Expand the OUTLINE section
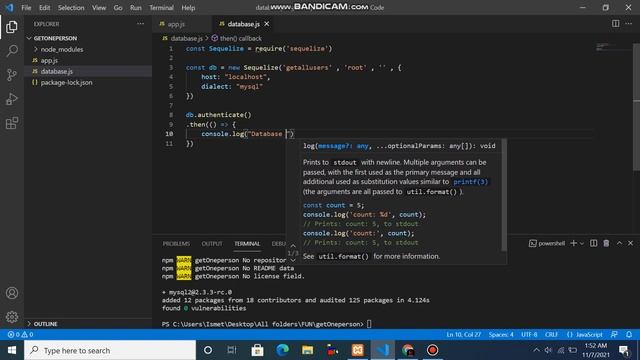 [x=88, y=324]
